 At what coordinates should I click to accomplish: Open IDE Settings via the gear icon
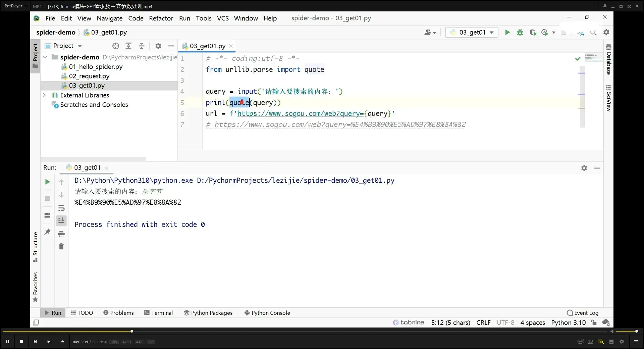pos(607,32)
